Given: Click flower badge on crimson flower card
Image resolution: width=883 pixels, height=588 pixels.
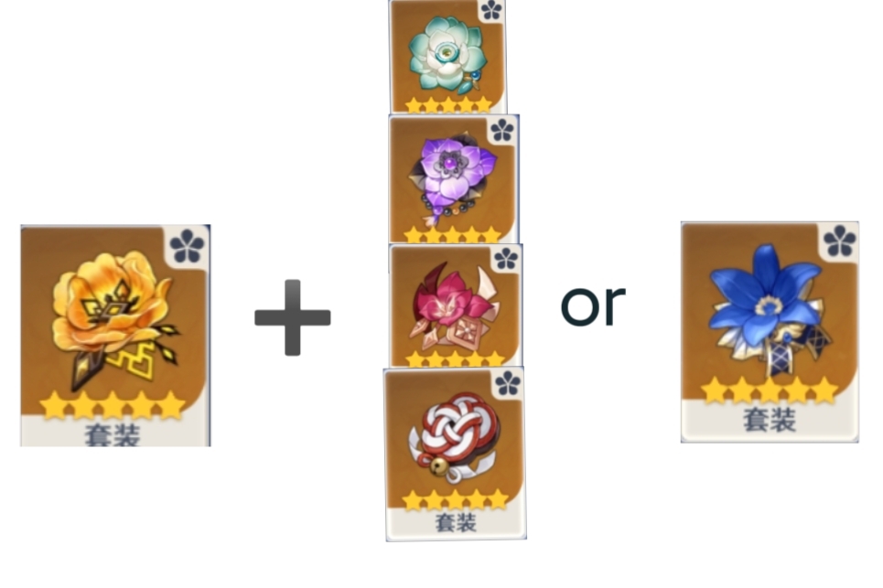Looking at the screenshot, I should pyautogui.click(x=506, y=260).
